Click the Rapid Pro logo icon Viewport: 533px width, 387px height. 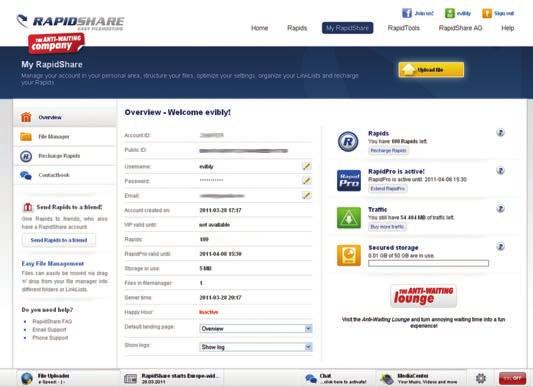point(349,180)
